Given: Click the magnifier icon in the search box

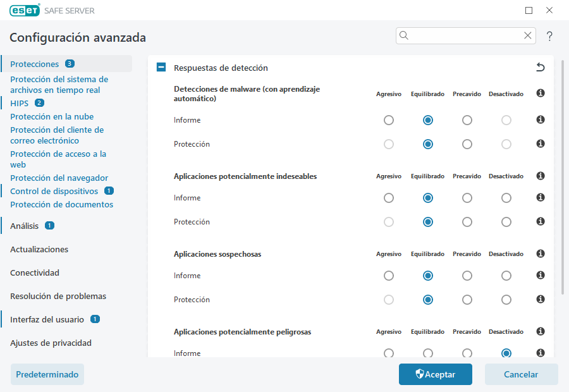Looking at the screenshot, I should click(404, 35).
